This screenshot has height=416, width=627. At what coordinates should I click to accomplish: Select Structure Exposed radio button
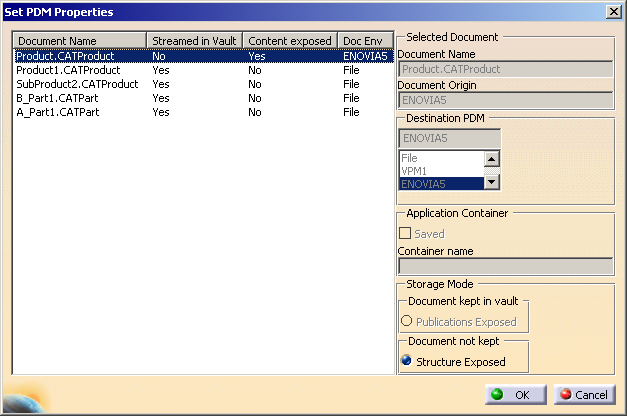(x=407, y=361)
